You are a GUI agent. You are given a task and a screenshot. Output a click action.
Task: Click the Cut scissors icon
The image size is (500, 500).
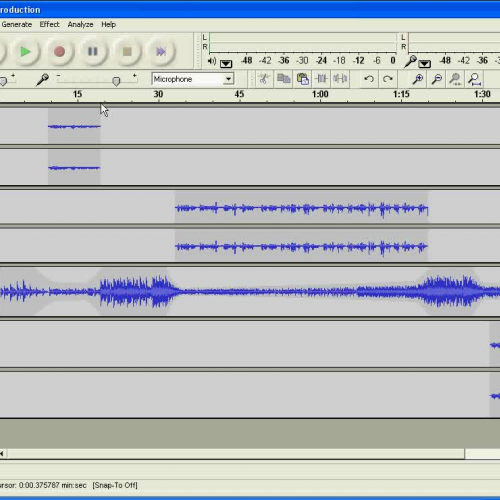pyautogui.click(x=264, y=79)
